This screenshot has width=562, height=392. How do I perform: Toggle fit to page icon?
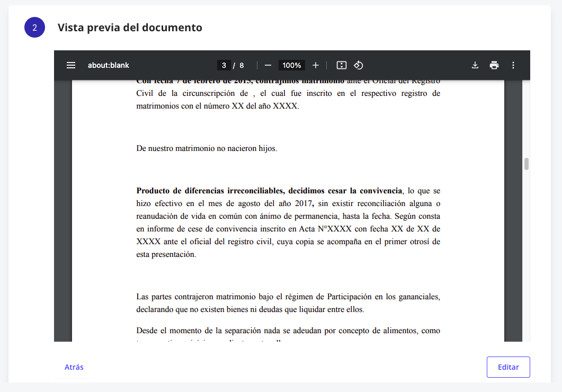(342, 65)
